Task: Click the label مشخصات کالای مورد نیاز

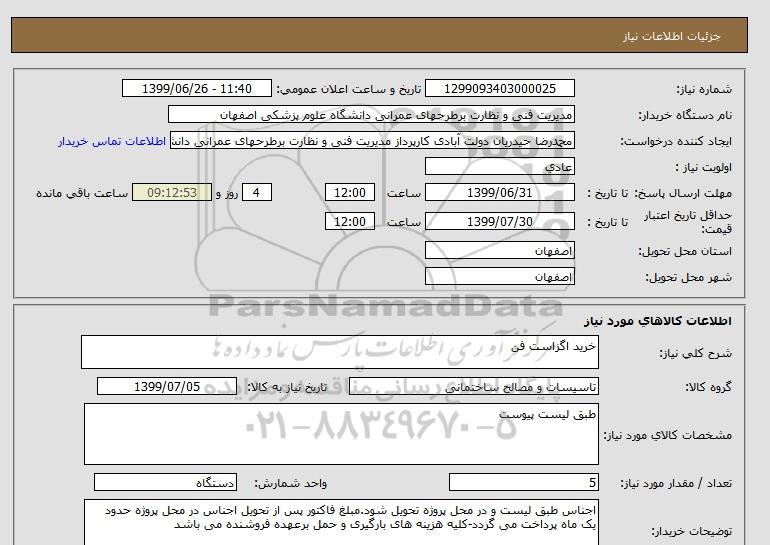Action: tap(668, 435)
